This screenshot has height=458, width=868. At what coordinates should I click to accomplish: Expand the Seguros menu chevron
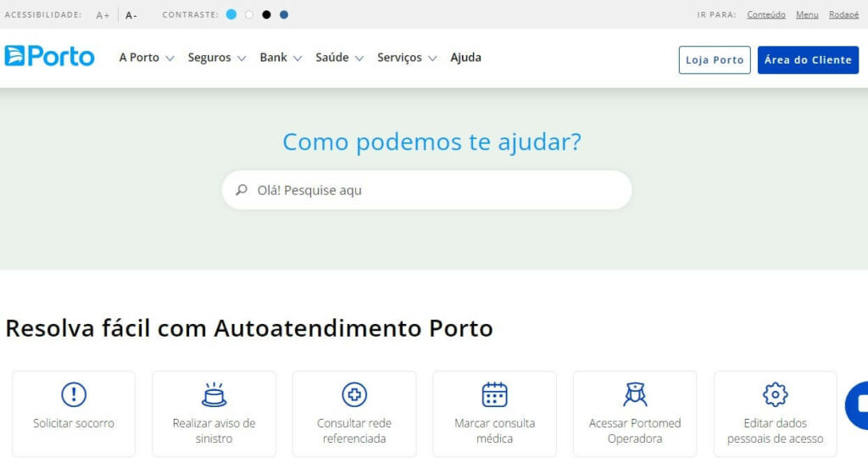[242, 59]
